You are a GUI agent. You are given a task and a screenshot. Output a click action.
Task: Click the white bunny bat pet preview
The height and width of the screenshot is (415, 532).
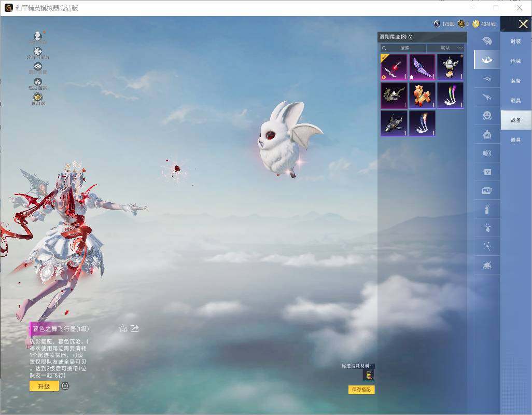289,139
